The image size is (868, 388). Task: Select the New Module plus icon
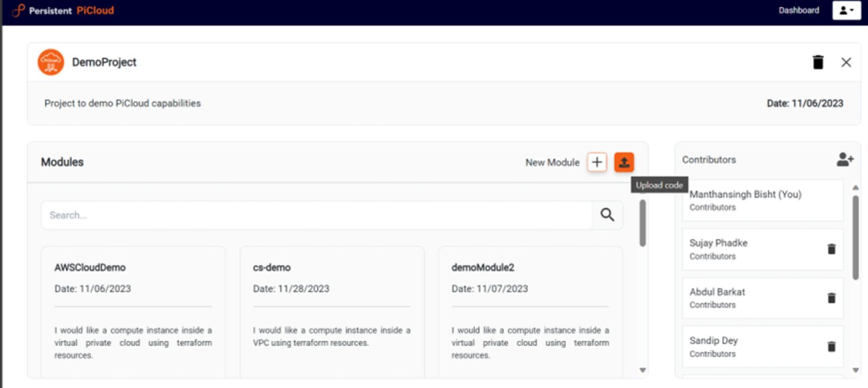click(597, 163)
